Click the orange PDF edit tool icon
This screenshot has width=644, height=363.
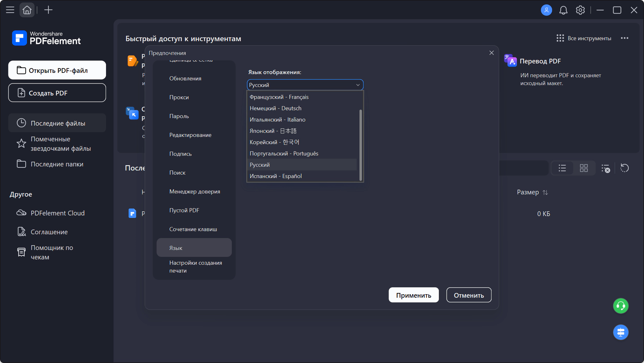[x=132, y=61]
